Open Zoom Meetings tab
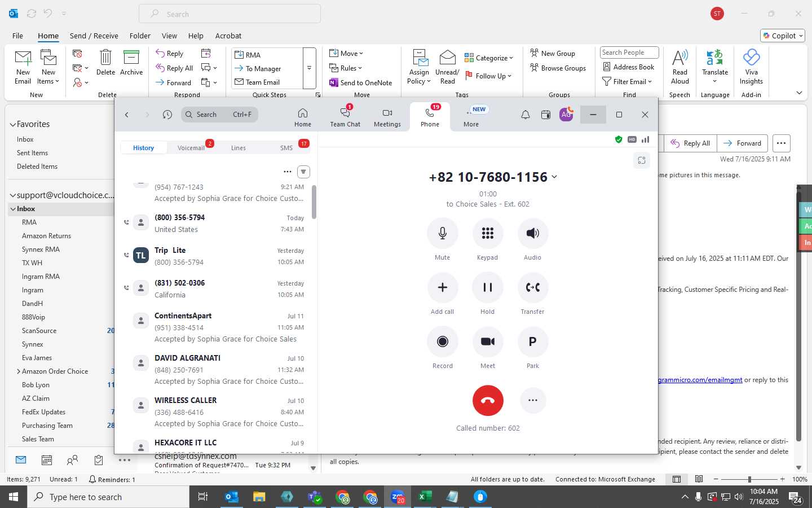This screenshot has width=812, height=508. 387,117
